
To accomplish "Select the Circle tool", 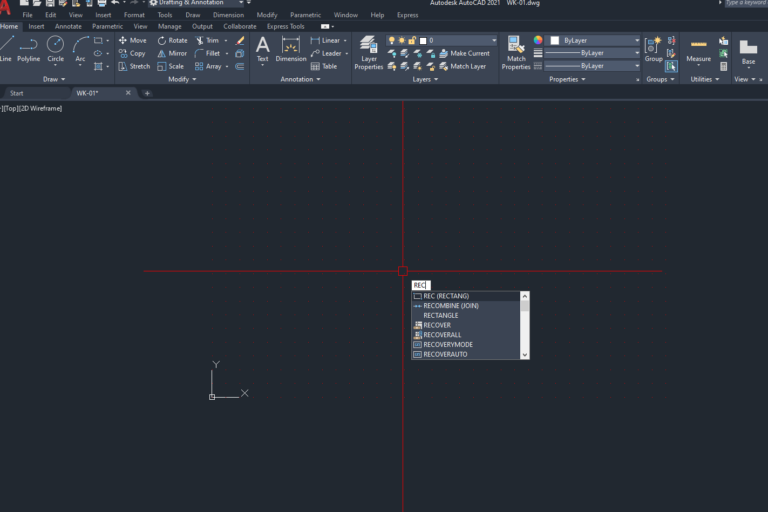I will pos(55,49).
